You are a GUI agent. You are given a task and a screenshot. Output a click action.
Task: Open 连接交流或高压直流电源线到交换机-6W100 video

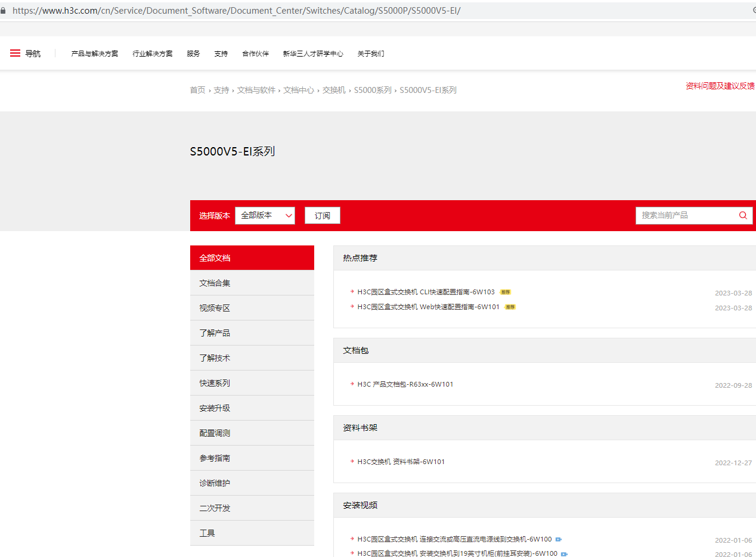click(455, 540)
